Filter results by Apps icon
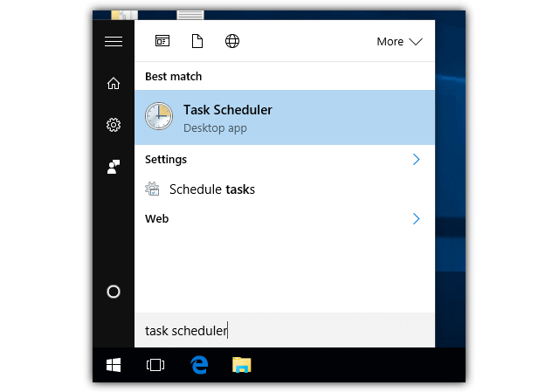This screenshot has width=559, height=392. 162,41
